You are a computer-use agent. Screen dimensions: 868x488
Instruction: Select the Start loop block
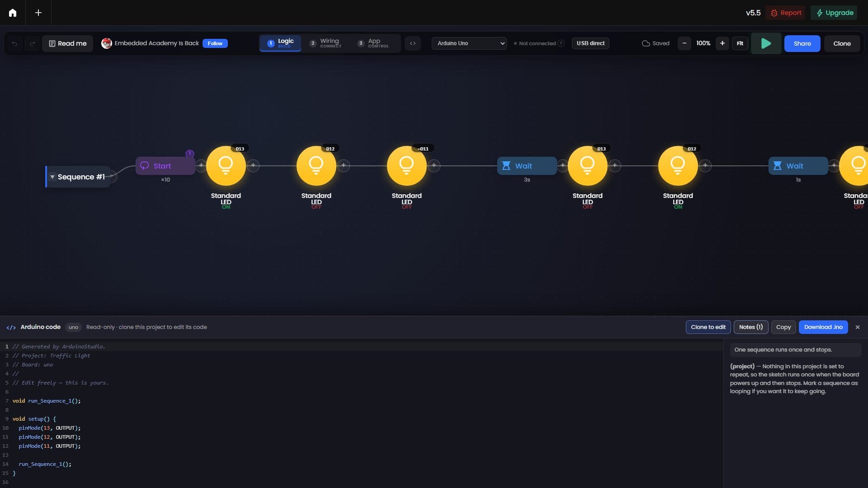[x=165, y=166]
